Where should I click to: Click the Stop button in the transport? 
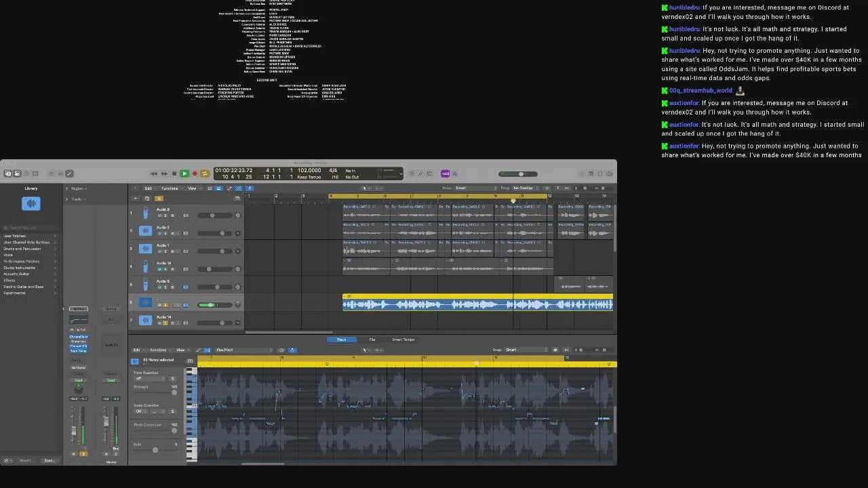pyautogui.click(x=174, y=174)
